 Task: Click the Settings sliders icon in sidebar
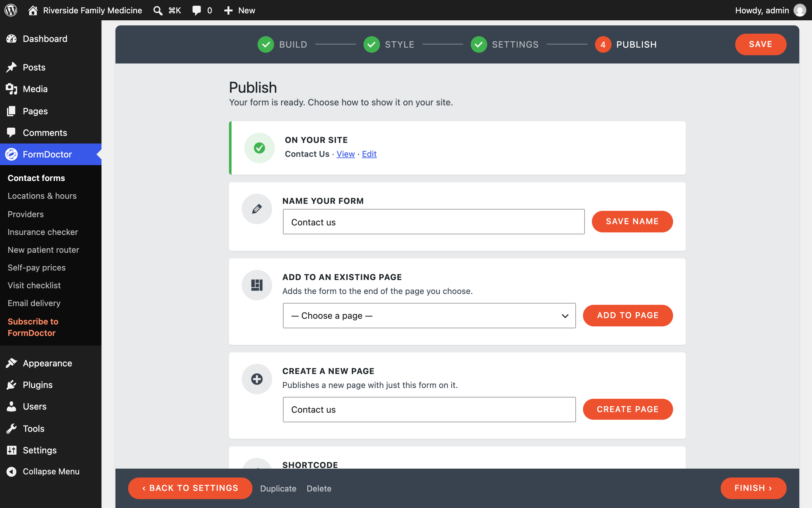(11, 450)
